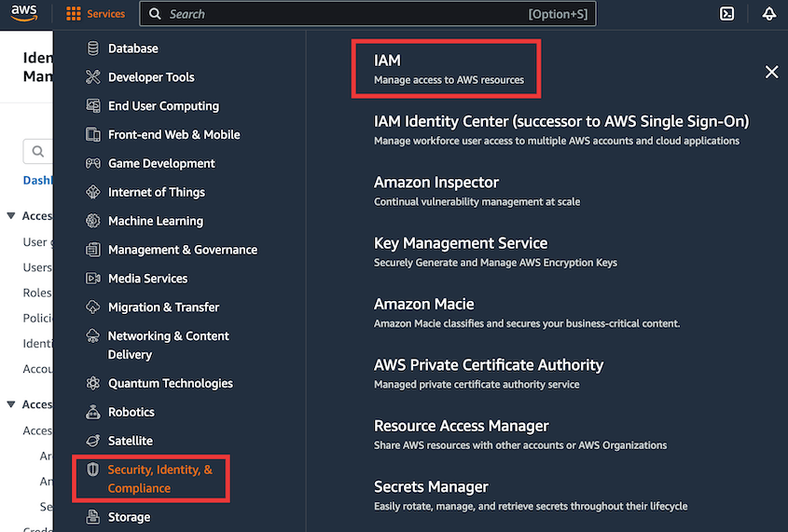Click the Security shield icon
Viewport: 788px width, 532px height.
[93, 470]
